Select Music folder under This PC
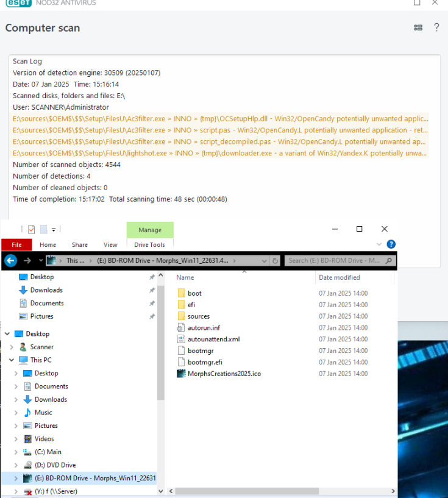Viewport: 448px width, 498px height. [43, 413]
